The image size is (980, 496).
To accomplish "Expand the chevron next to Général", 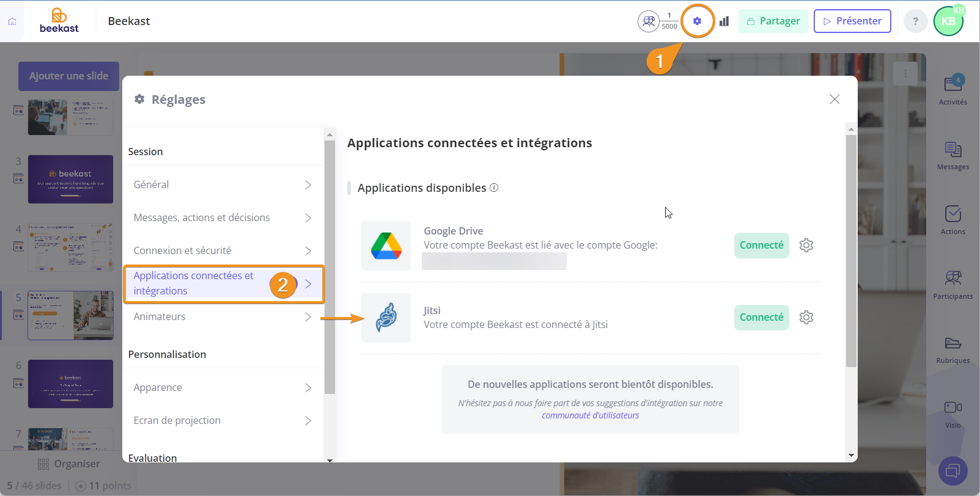I will (x=308, y=184).
